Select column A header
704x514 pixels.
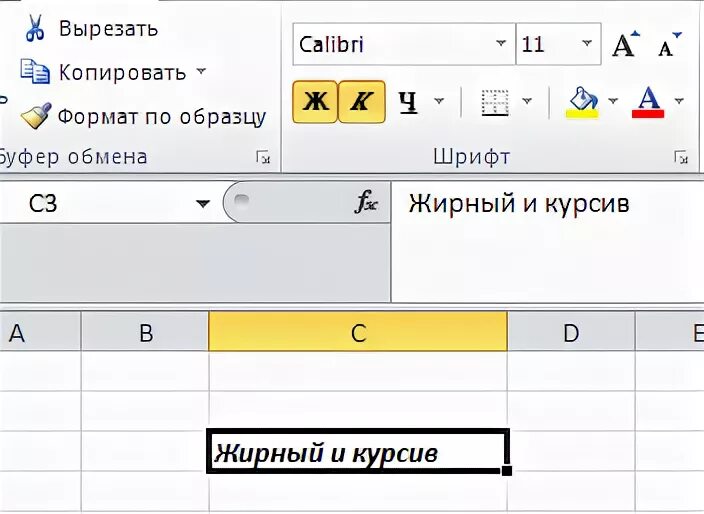[40, 333]
